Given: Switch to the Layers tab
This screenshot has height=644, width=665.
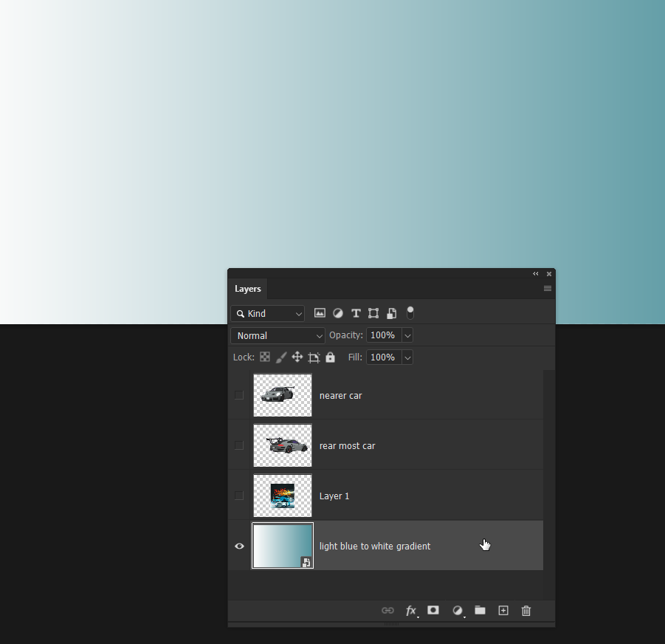Looking at the screenshot, I should click(247, 289).
